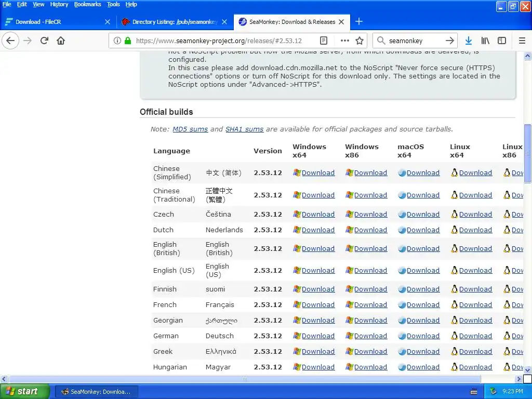Open the Help menu

pyautogui.click(x=131, y=4)
